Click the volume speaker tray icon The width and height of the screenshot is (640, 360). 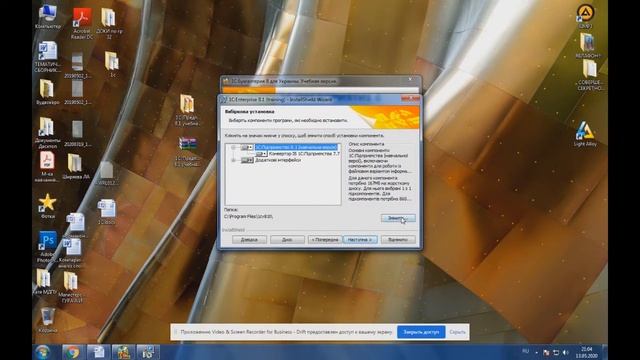(565, 352)
